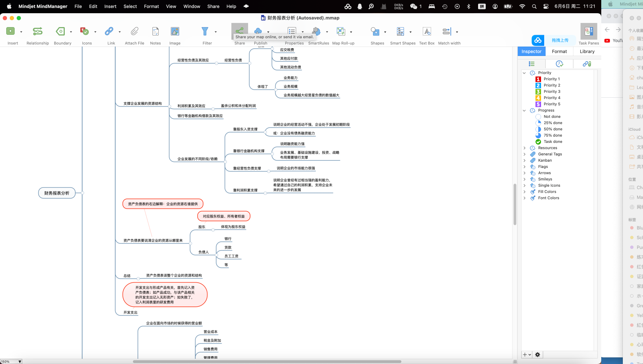Image resolution: width=643 pixels, height=364 pixels.
Task: Select the central topic 财务报表分析
Action: pos(57,193)
